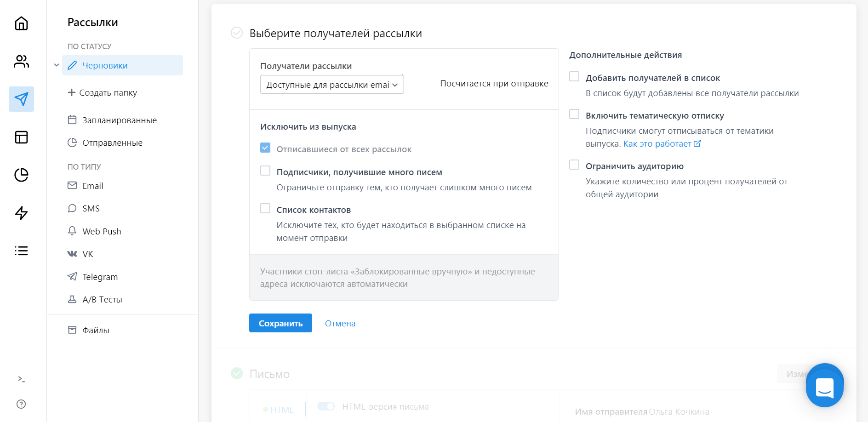Open the automation lightning bolt icon
This screenshot has width=868, height=422.
click(x=21, y=213)
